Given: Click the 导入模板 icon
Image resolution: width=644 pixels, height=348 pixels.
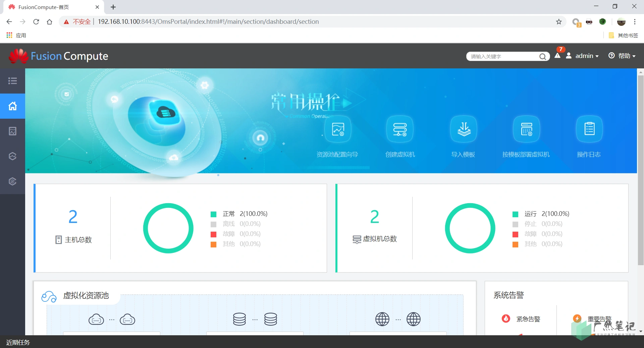Looking at the screenshot, I should [464, 129].
